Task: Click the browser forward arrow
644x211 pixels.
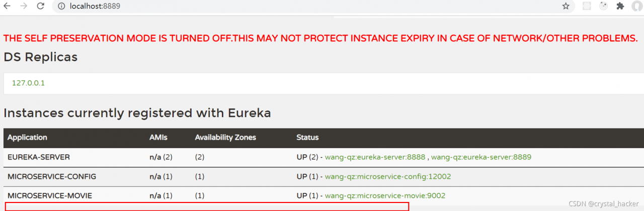Action: 23,7
